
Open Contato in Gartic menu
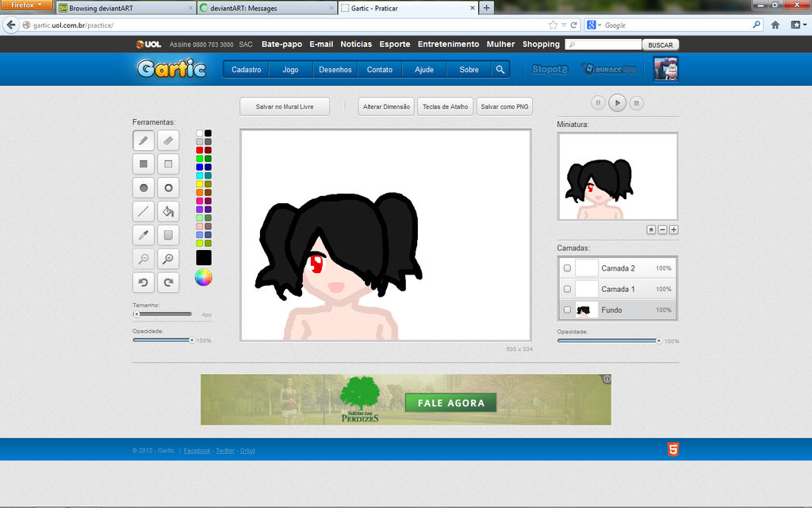click(x=380, y=70)
